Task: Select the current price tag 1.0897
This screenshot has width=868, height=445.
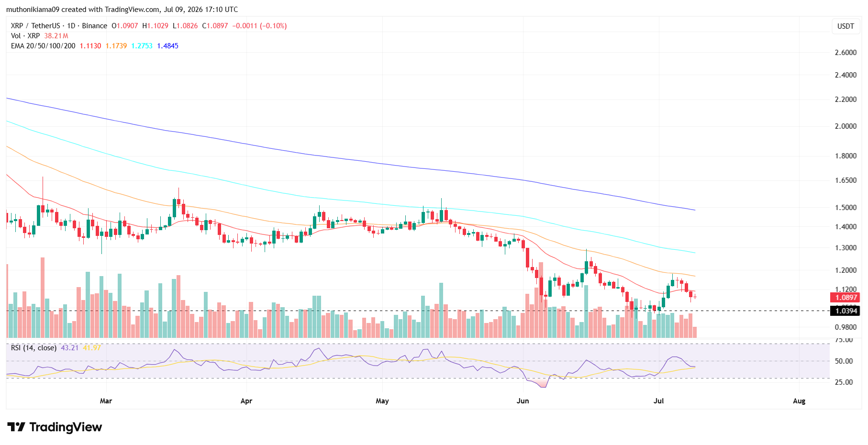Action: pyautogui.click(x=846, y=298)
